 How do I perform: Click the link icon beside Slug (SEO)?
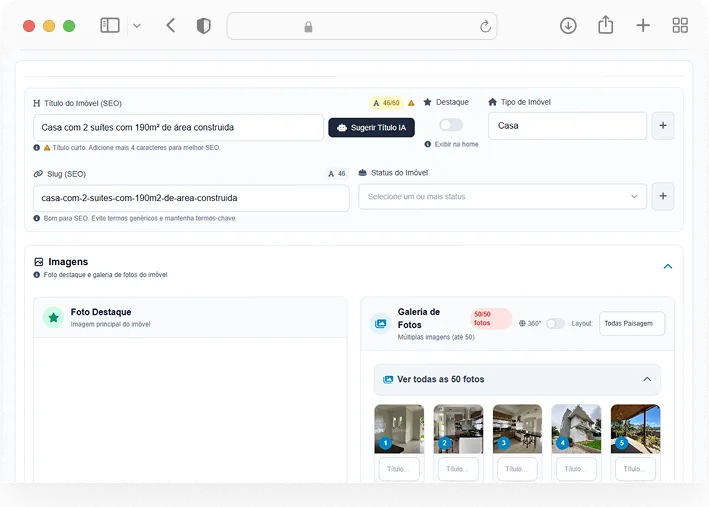[x=38, y=174]
